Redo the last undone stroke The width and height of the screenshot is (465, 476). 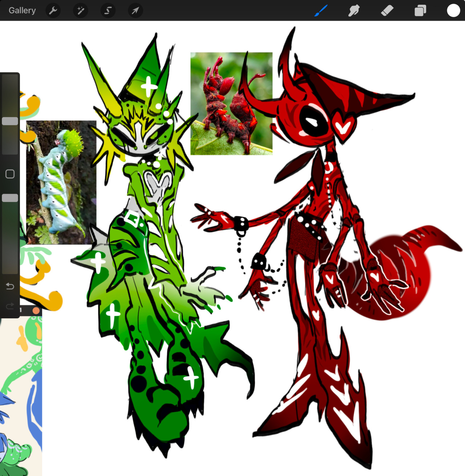pos(10,306)
